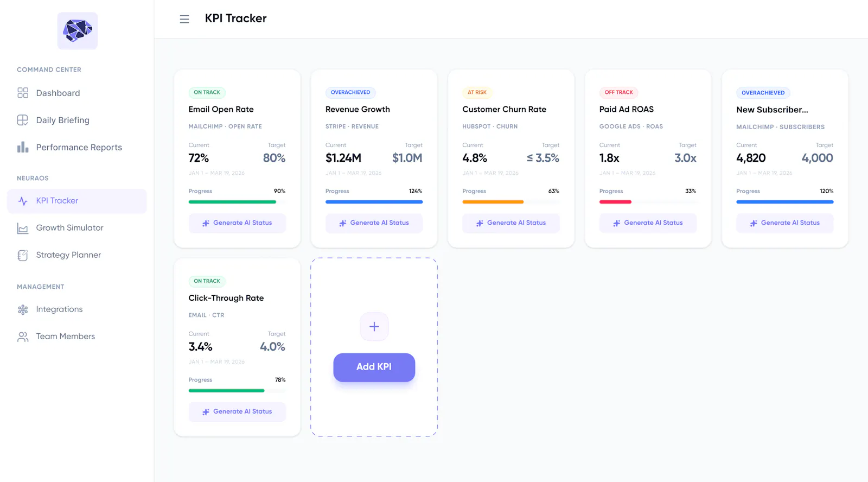Click the 3.4% current value
Image resolution: width=868 pixels, height=482 pixels.
[201, 347]
